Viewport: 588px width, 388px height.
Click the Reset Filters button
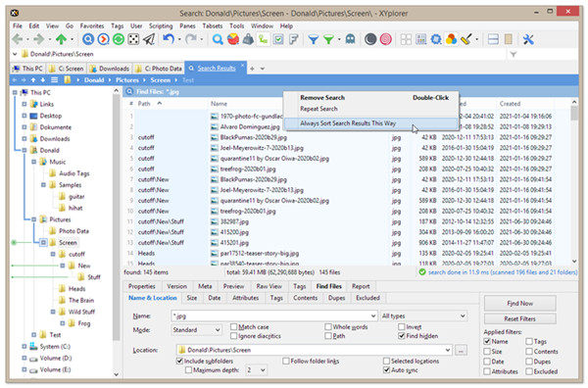tap(519, 318)
